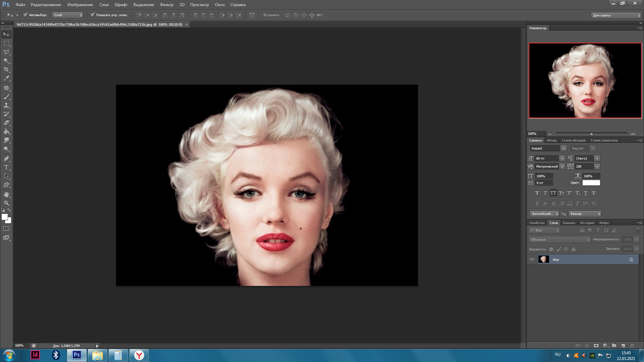Viewport: 644px width, 362px height.
Task: Click the Navigator zoom slider
Action: (x=591, y=134)
